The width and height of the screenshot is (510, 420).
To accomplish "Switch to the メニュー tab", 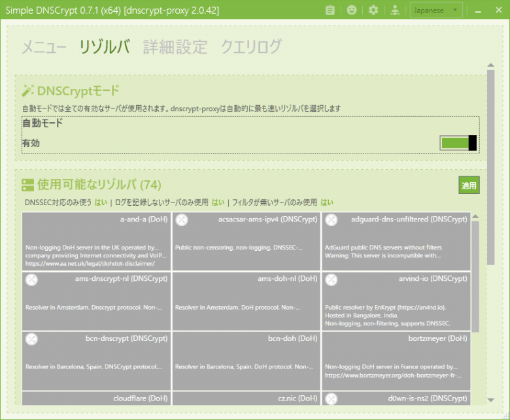I will [x=44, y=47].
